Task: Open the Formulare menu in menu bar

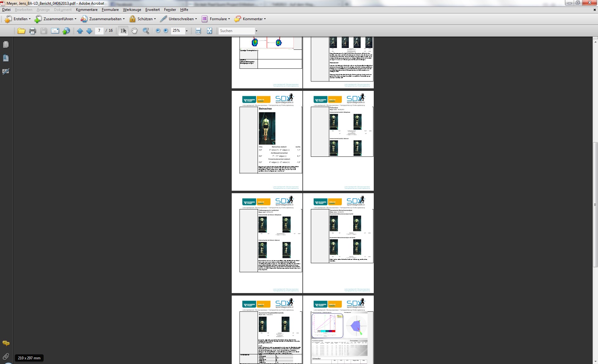Action: (110, 10)
